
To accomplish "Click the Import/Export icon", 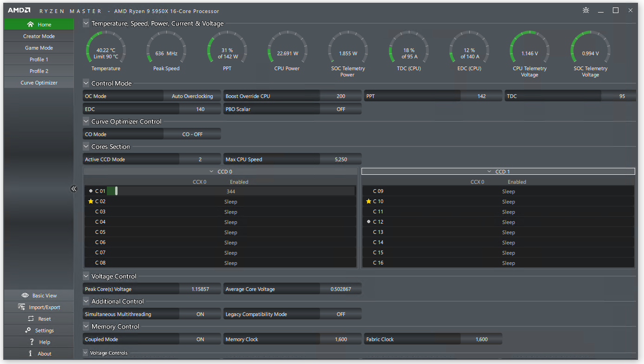I will point(21,307).
